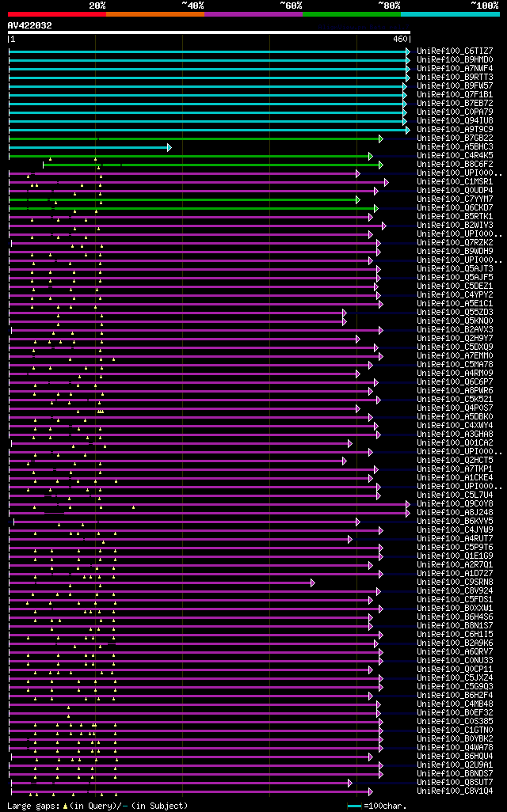507x812 pixels.
Task: Click arrowhead ending the UniRef100_B2WIV3 alignment
Action: [x=384, y=226]
